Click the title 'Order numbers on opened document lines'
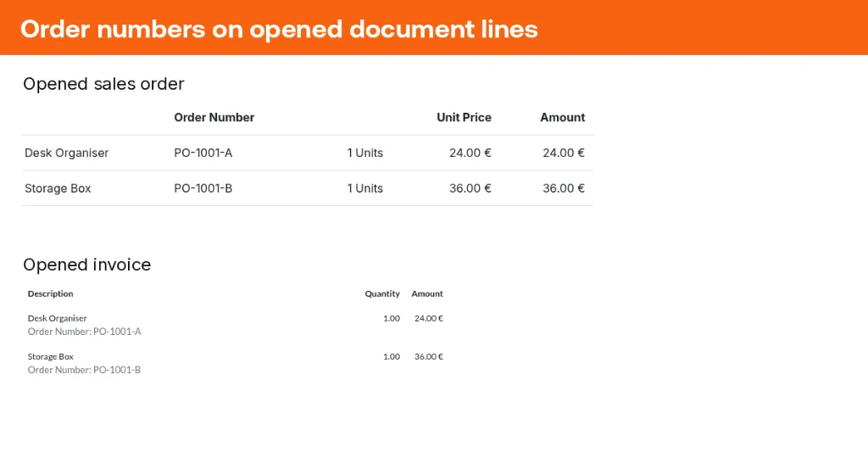This screenshot has width=868, height=463. click(x=279, y=30)
